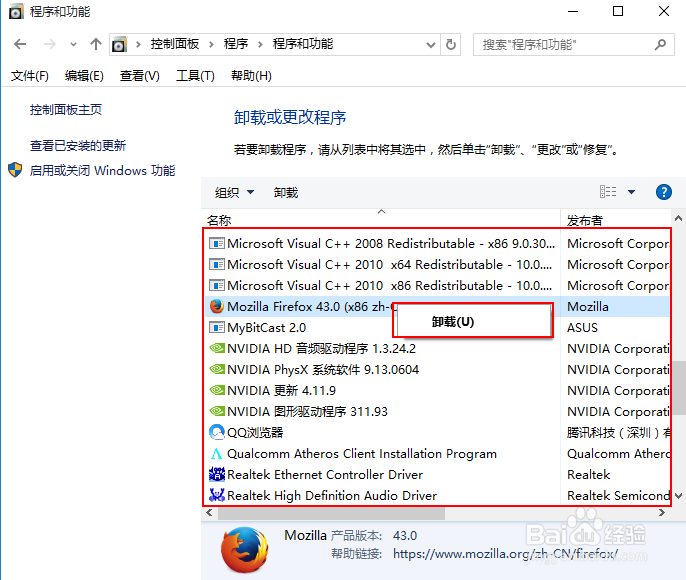686x580 pixels.
Task: Click the QQ浏览器 icon
Action: pyautogui.click(x=217, y=432)
